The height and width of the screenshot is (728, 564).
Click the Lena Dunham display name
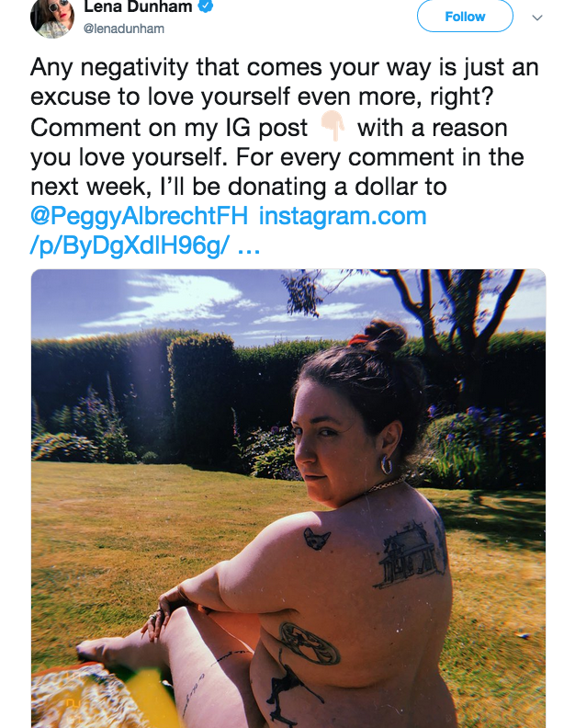tap(137, 6)
